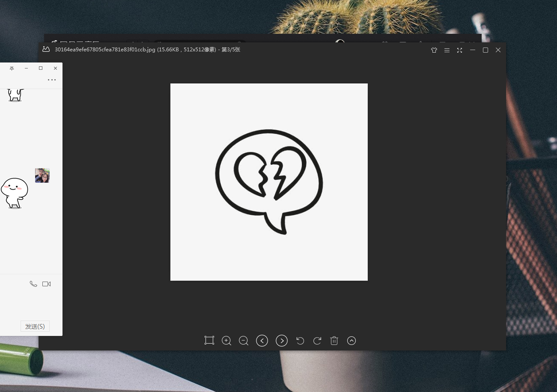Screen dimensions: 557x392
Task: Go to the previous image
Action: point(262,341)
